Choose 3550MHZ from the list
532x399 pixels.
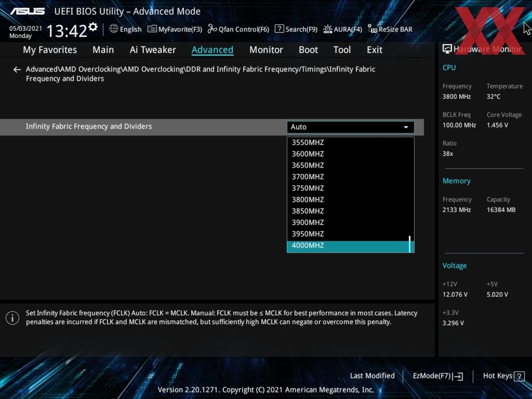pos(350,142)
